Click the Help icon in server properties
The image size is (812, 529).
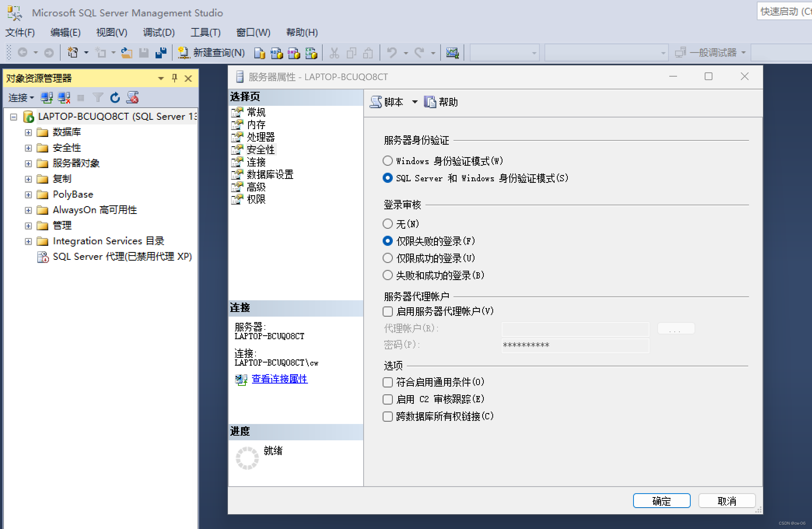(x=430, y=102)
